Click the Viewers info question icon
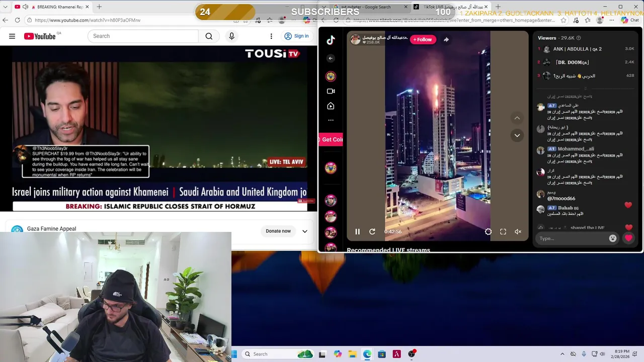The width and height of the screenshot is (644, 362). pos(579,38)
